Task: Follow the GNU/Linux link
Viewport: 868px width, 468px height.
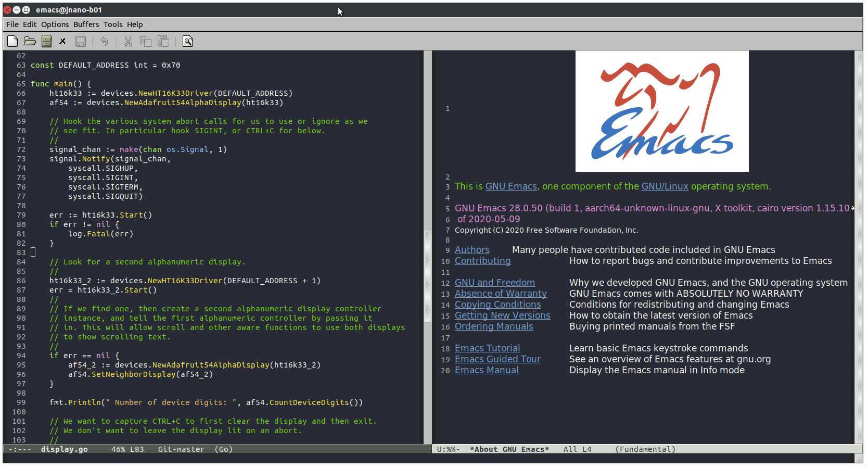Action: (x=665, y=186)
